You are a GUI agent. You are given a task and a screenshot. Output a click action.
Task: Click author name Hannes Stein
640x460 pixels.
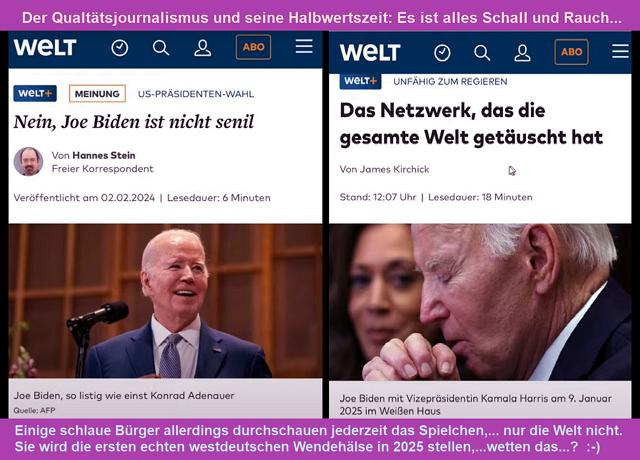pos(104,156)
